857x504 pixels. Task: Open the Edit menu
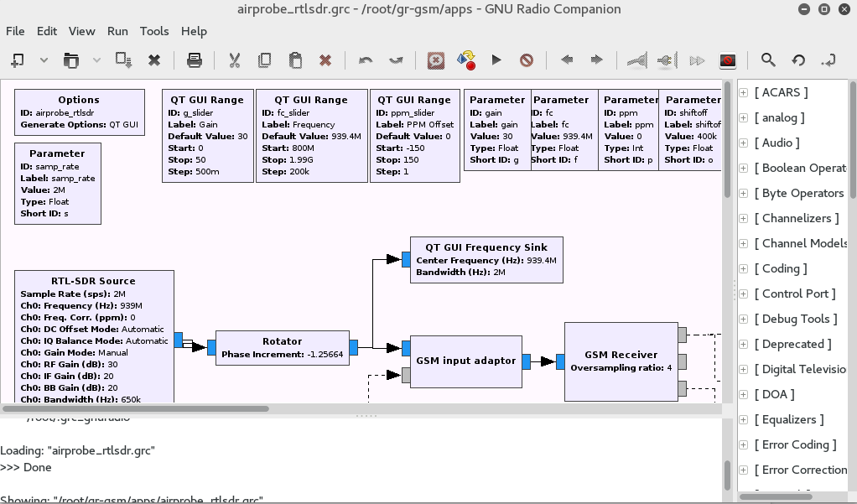coord(46,31)
